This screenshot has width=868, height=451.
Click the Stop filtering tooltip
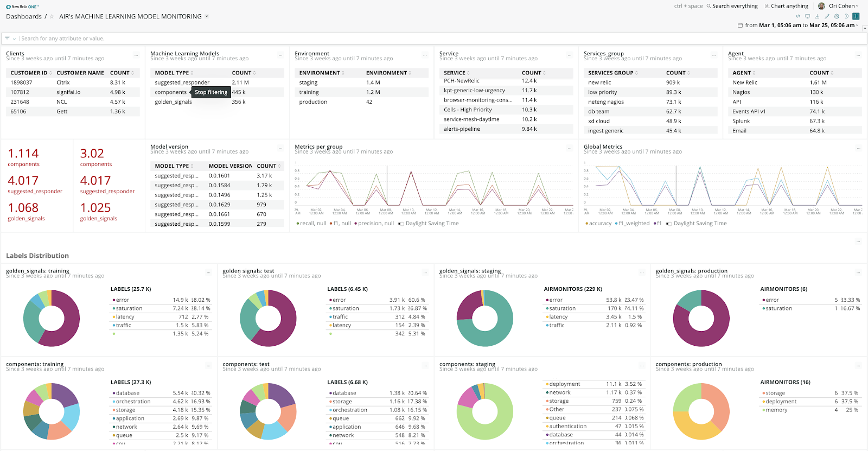coord(211,92)
